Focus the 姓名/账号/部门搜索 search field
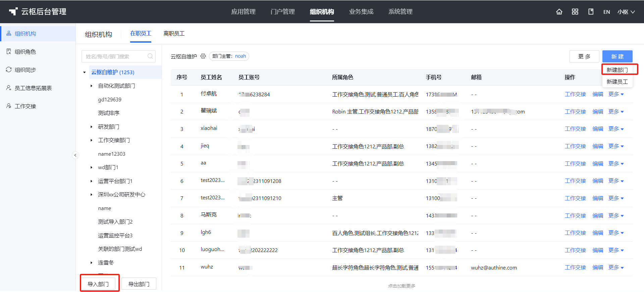This screenshot has width=644, height=292. point(118,56)
